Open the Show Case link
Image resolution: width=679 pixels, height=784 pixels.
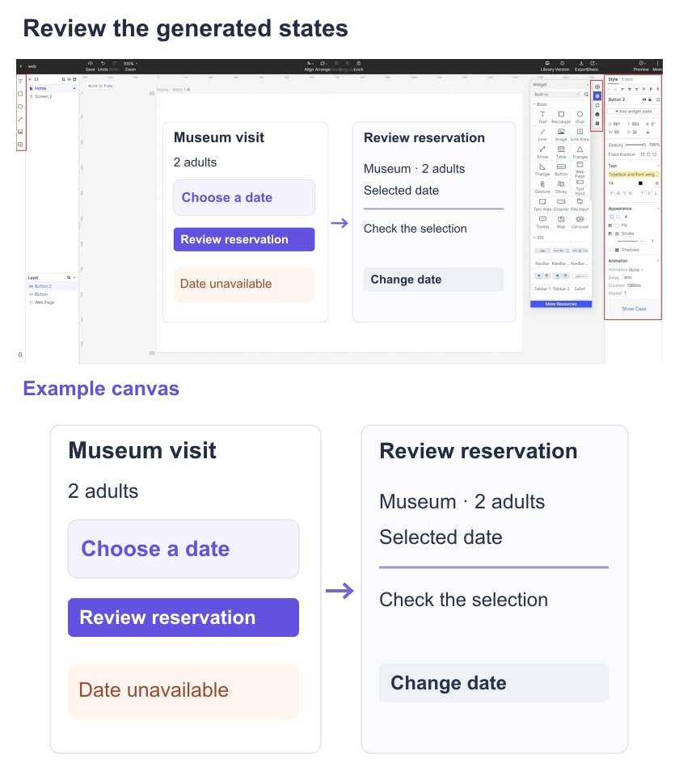click(634, 309)
